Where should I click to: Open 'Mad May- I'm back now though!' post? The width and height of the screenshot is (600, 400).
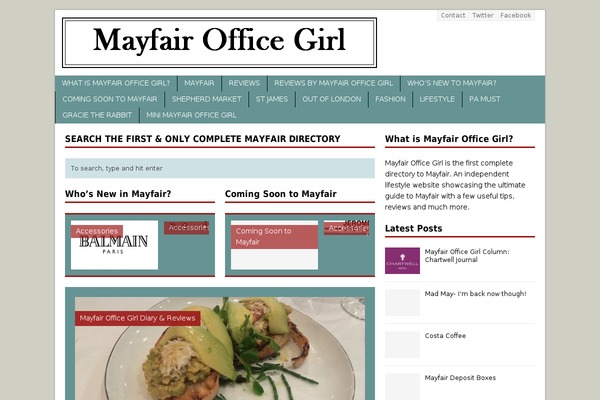(x=475, y=294)
